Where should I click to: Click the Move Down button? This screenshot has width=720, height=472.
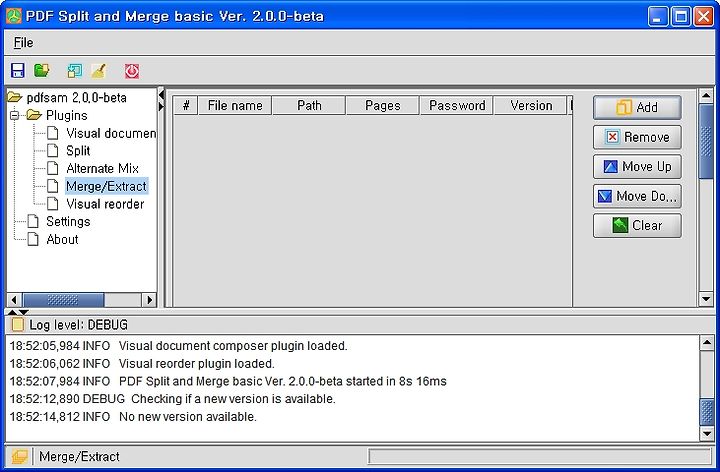click(637, 196)
